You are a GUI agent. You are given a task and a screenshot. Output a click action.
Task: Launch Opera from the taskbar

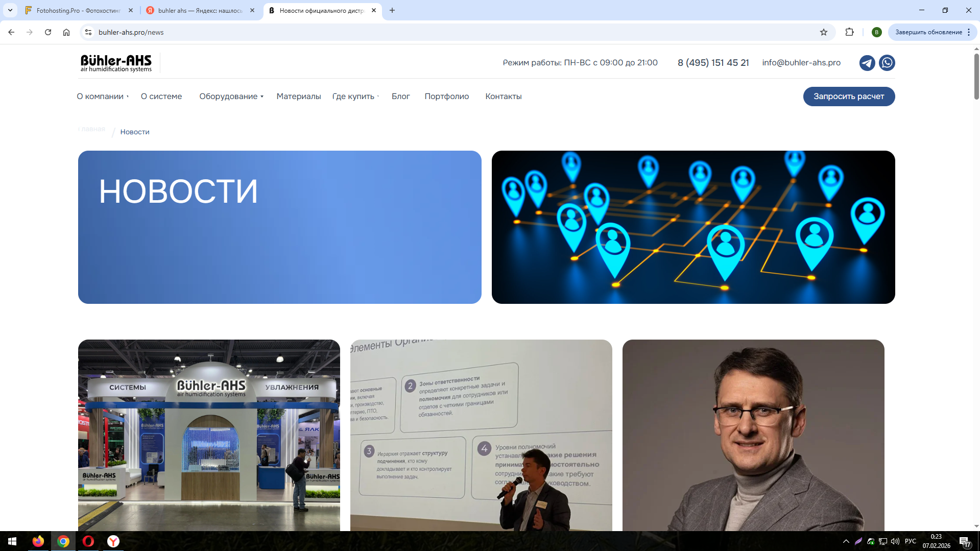click(x=88, y=541)
